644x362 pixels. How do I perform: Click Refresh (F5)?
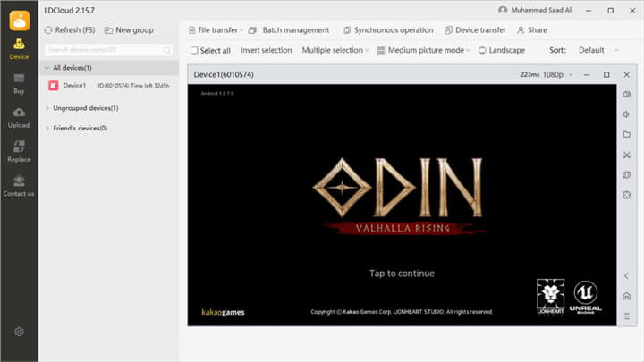[x=70, y=30]
